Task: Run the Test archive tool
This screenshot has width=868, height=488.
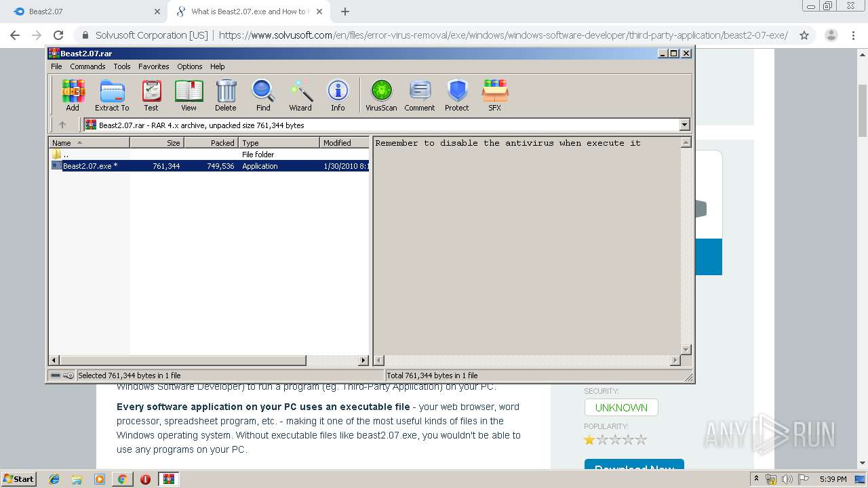Action: [x=151, y=95]
